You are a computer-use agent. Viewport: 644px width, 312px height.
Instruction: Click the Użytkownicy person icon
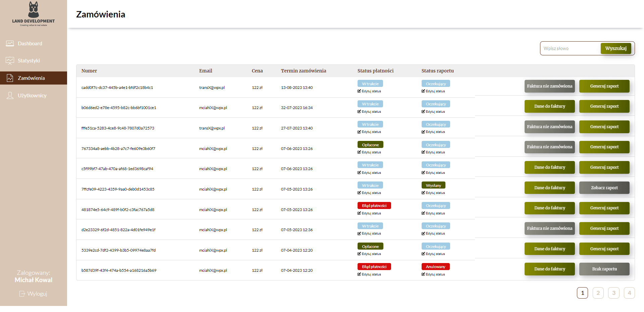point(10,96)
